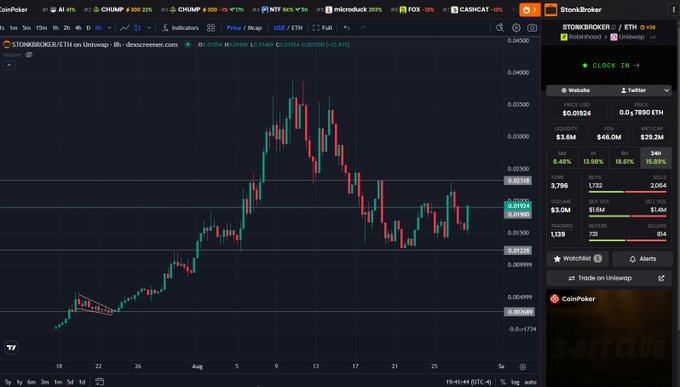The image size is (680, 387).
Task: Expand the chart style dropdown arrow
Action: pos(149,28)
